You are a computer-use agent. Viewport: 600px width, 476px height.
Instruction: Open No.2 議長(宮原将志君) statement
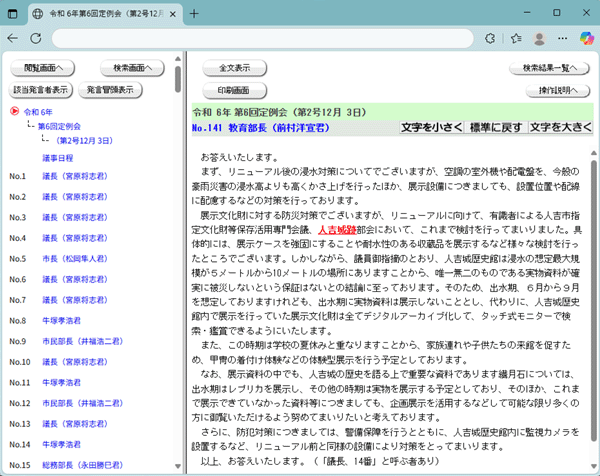pos(75,197)
